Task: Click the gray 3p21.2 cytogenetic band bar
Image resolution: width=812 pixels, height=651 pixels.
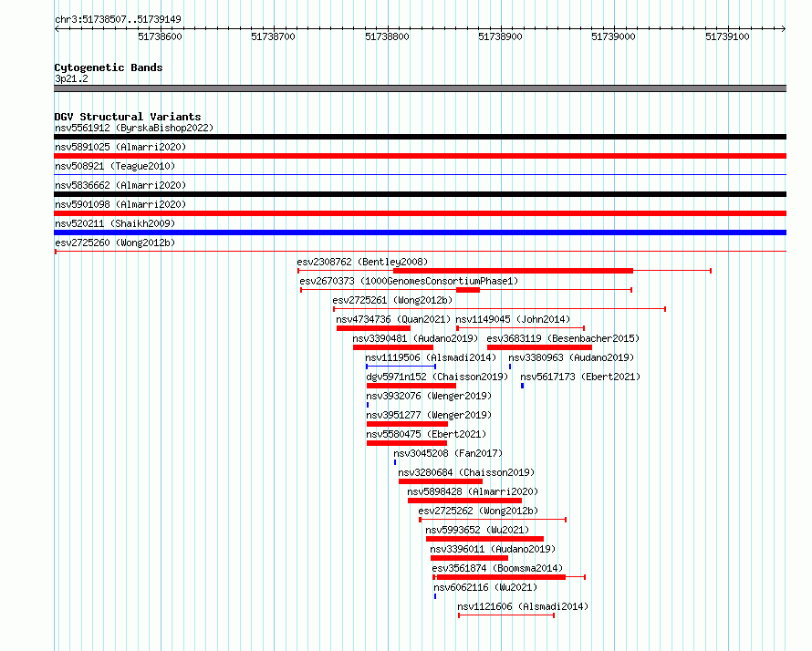Action: click(x=420, y=88)
